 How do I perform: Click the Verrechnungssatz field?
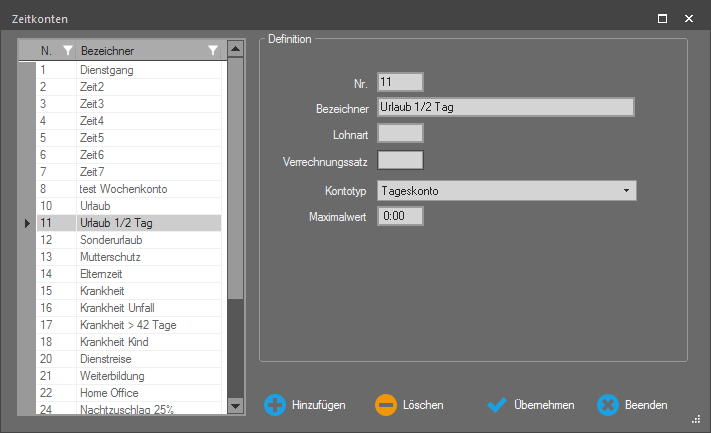400,159
